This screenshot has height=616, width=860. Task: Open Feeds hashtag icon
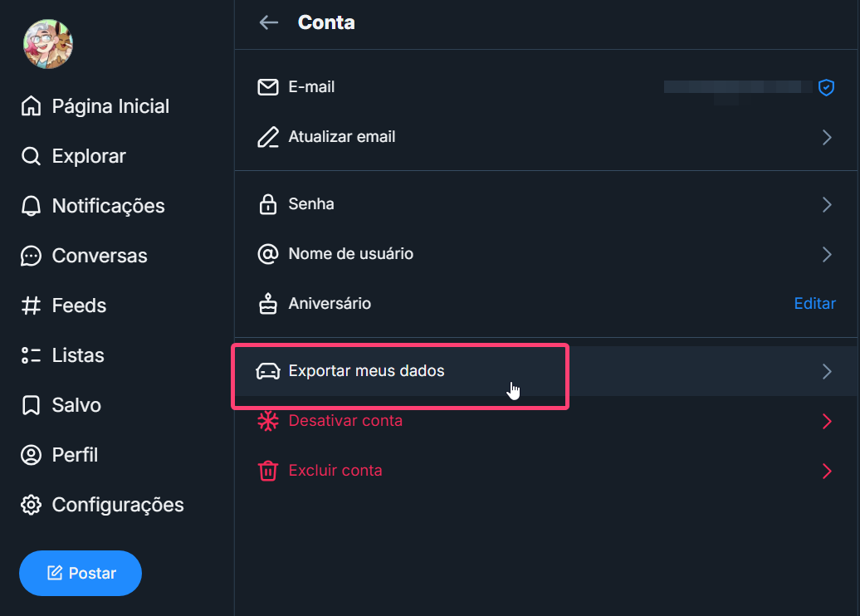[31, 306]
